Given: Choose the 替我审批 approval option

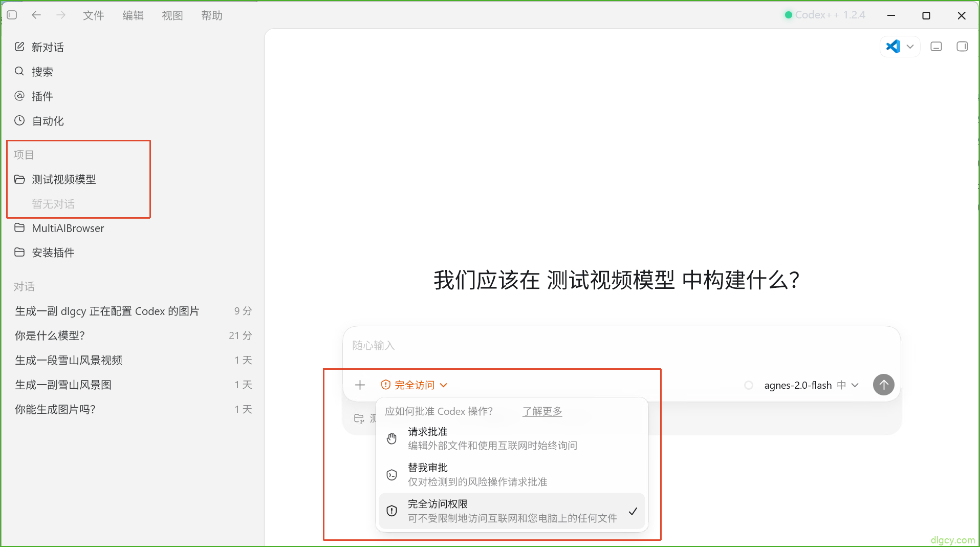Looking at the screenshot, I should (512, 475).
